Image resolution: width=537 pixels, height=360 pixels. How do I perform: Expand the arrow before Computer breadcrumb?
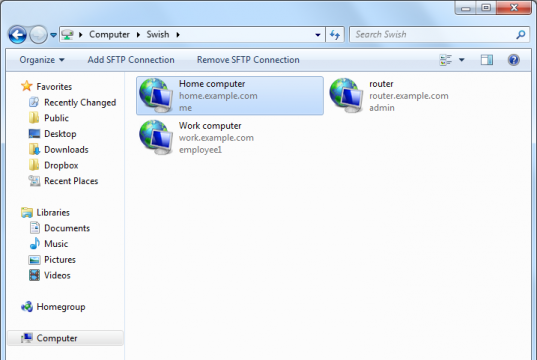81,35
